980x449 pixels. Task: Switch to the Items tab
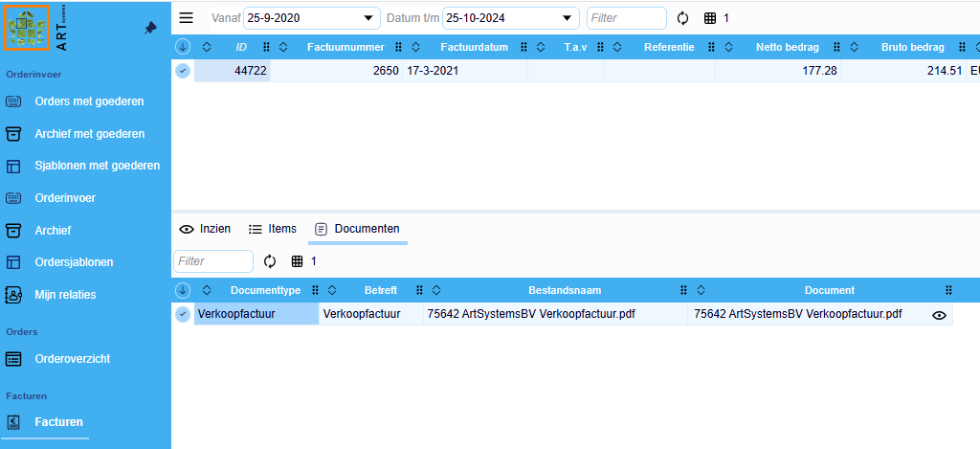pyautogui.click(x=273, y=229)
